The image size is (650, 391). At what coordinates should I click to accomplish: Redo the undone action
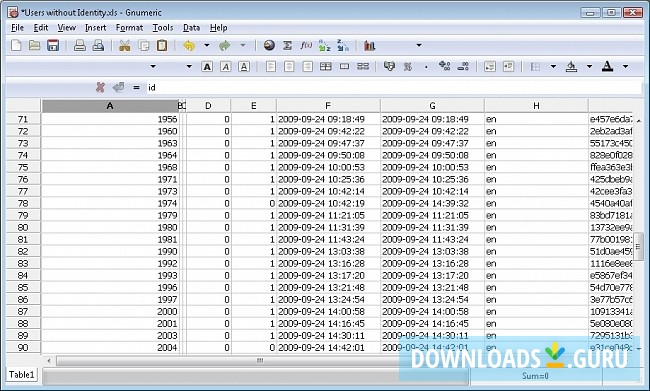coord(225,45)
